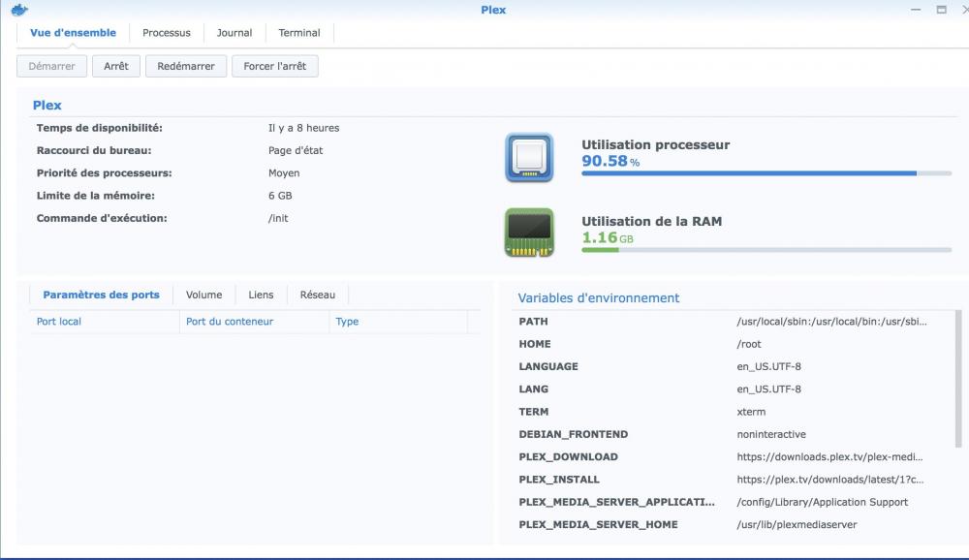The width and height of the screenshot is (969, 560).
Task: Select the LANGUAGE variable name
Action: 548,366
